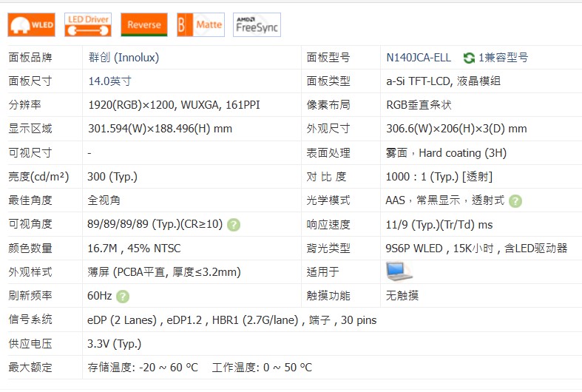The width and height of the screenshot is (582, 392).
Task: Click help icon beside 89/89/89/89 viewing angle
Action: [x=234, y=225]
